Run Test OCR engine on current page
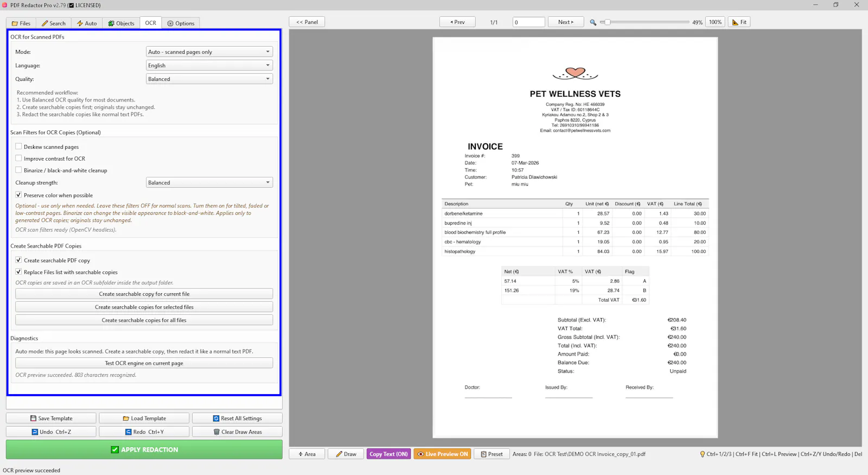 [x=144, y=363]
